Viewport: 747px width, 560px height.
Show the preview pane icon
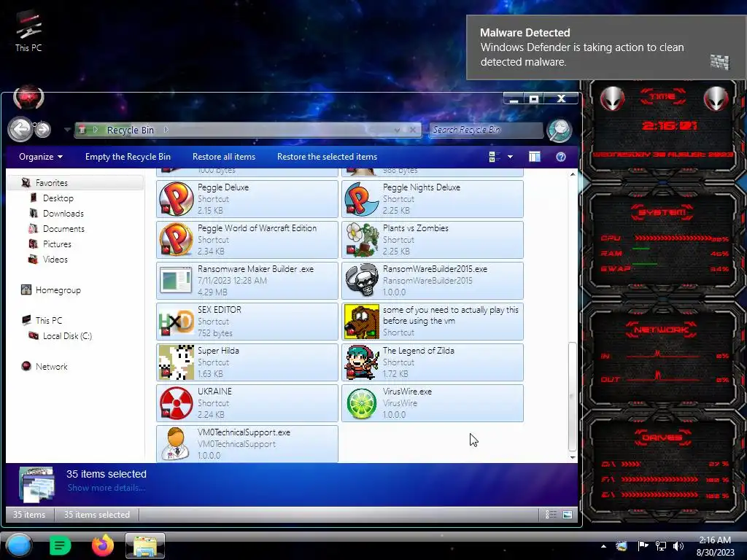point(535,157)
